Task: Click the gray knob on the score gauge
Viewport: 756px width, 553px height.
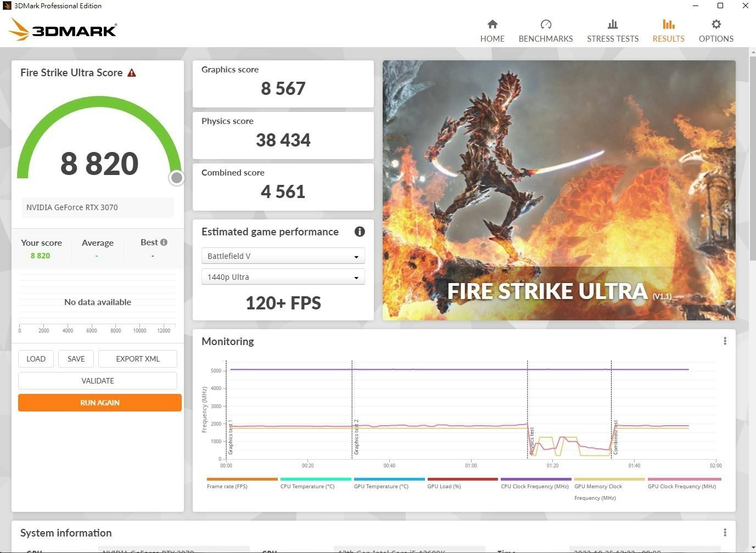Action: pyautogui.click(x=176, y=178)
